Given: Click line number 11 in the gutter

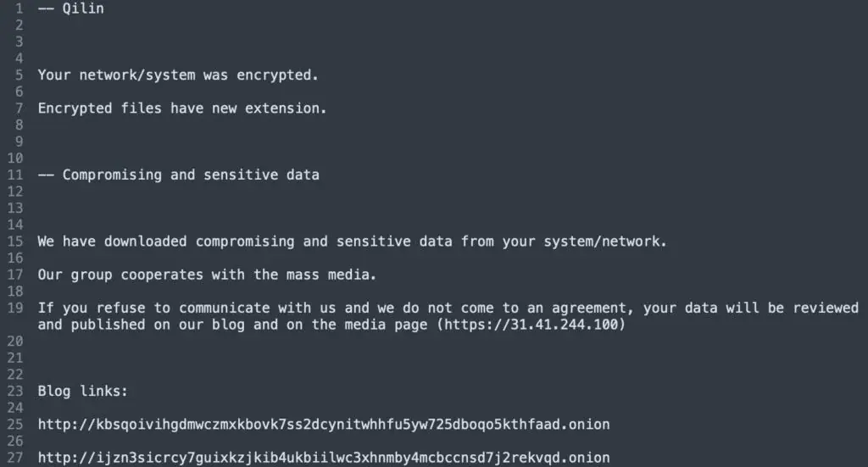Looking at the screenshot, I should pos(15,175).
